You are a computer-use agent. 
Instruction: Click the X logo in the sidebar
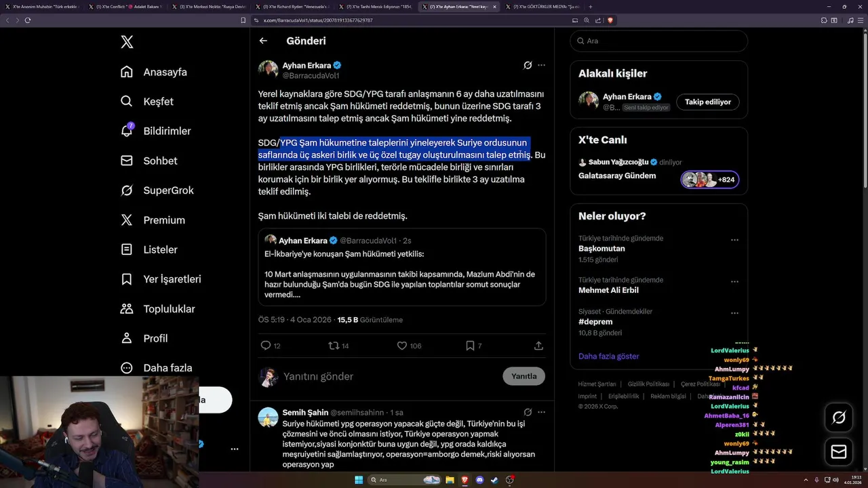127,42
